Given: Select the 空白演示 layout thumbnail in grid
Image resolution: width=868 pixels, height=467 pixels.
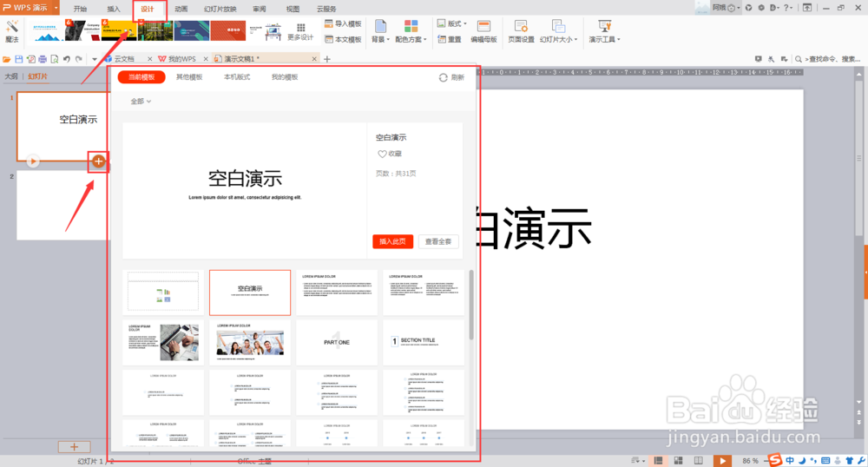Looking at the screenshot, I should (x=250, y=293).
